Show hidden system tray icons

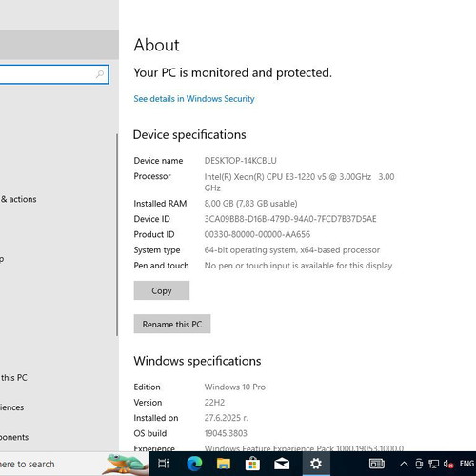pos(404,464)
